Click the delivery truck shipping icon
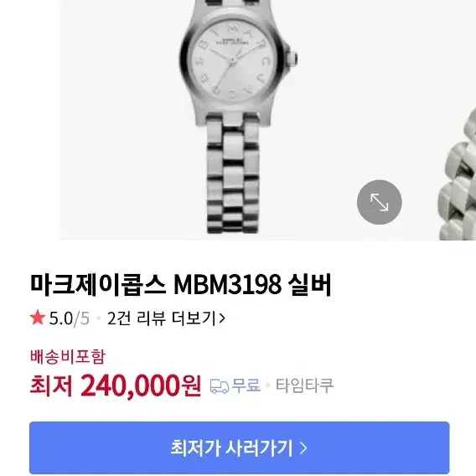The width and height of the screenshot is (476, 476). pyautogui.click(x=220, y=386)
